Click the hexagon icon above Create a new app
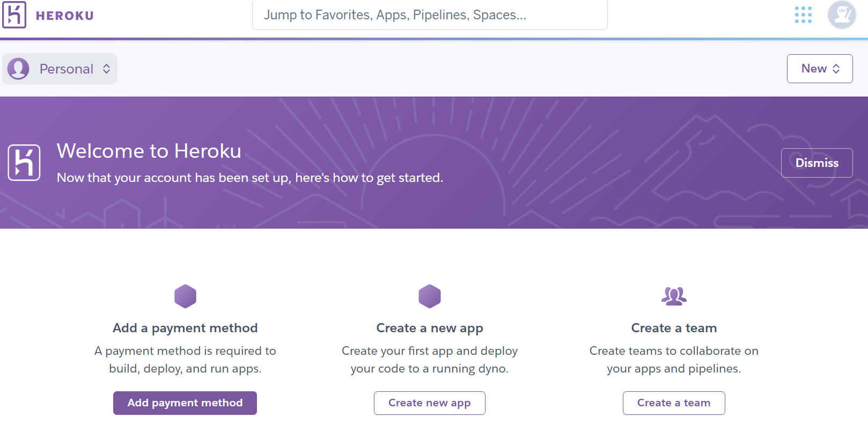Image resolution: width=868 pixels, height=431 pixels. tap(430, 296)
